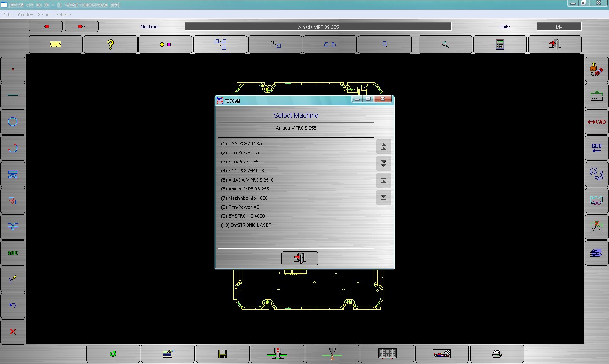Jump to bottom of machine list
This screenshot has width=609, height=364.
383,198
